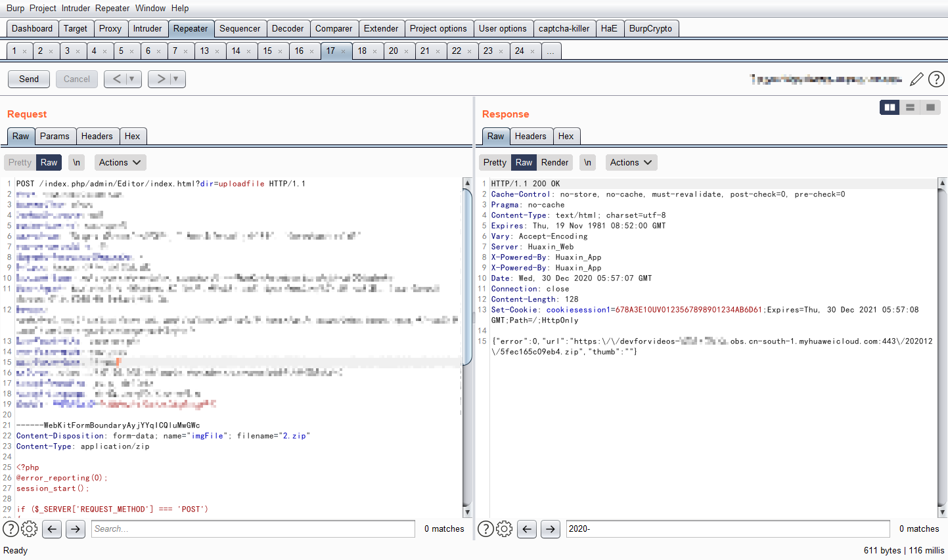Image resolution: width=948 pixels, height=560 pixels.
Task: Open the request Hex tab
Action: (132, 136)
